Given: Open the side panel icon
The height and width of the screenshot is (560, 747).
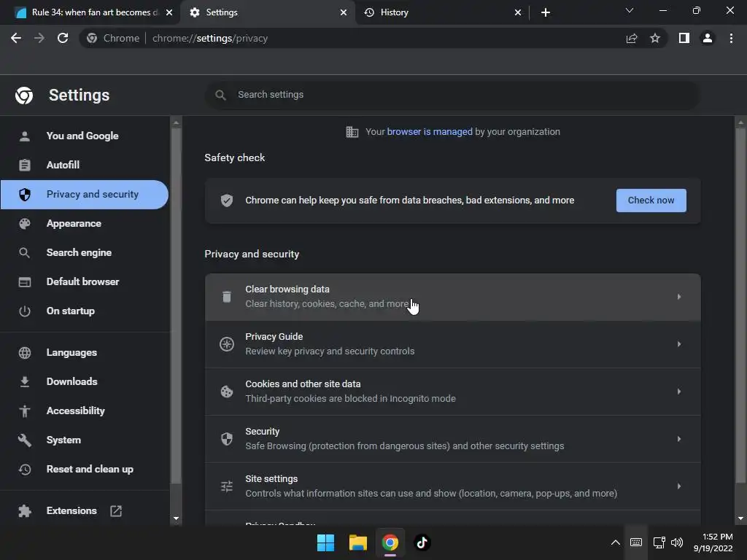Looking at the screenshot, I should coord(684,38).
